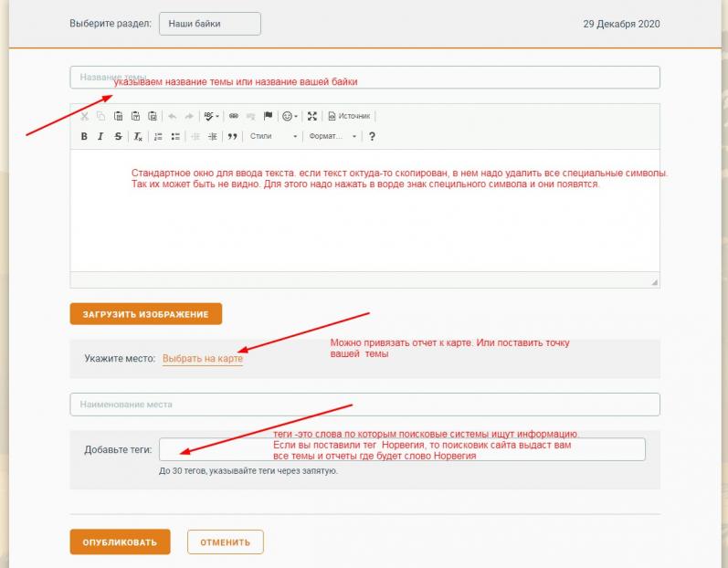Click the Decrease indent icon
The height and width of the screenshot is (568, 728).
tap(195, 136)
